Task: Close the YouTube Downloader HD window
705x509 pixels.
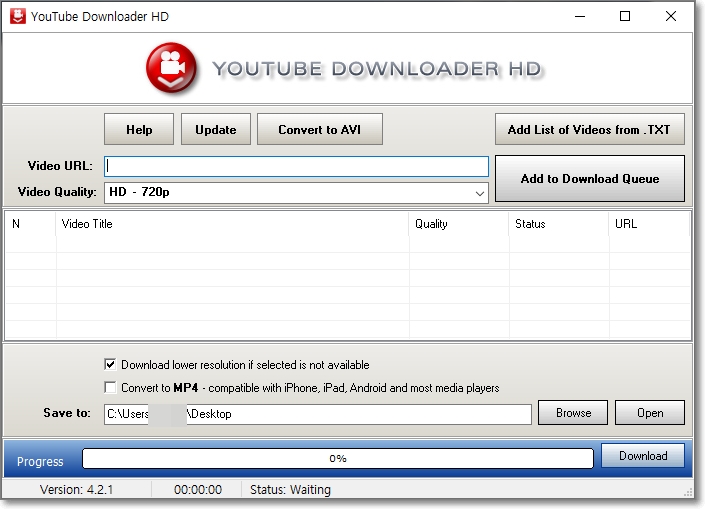Action: tap(670, 17)
